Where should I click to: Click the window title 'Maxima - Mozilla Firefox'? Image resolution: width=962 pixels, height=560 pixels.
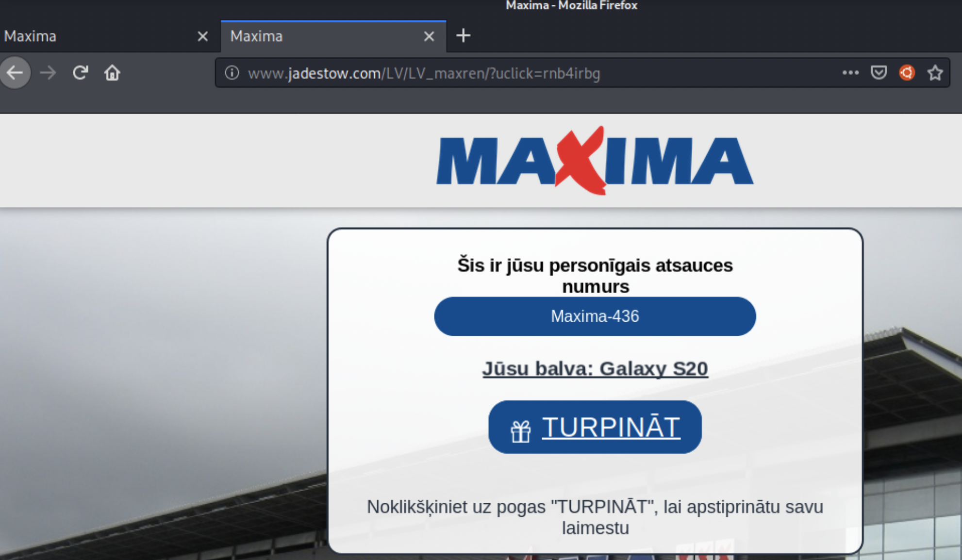pyautogui.click(x=571, y=6)
